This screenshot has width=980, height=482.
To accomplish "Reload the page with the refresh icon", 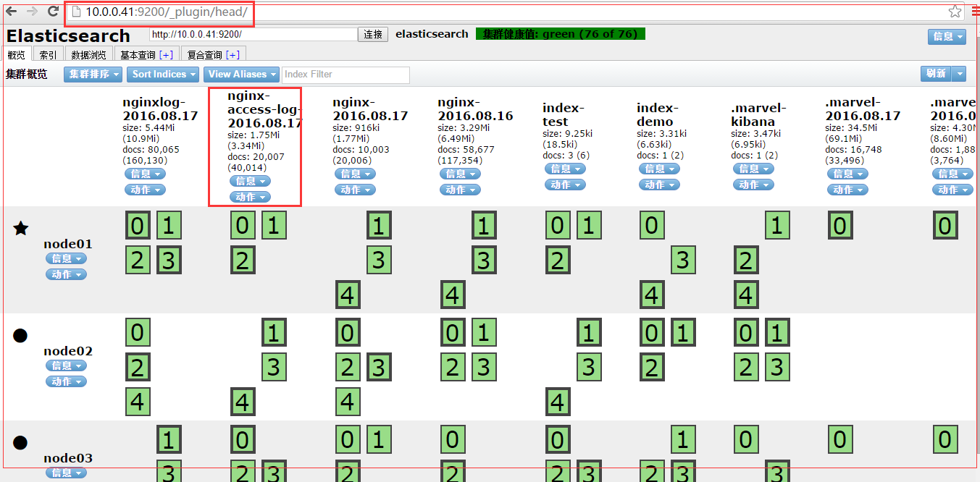I will pyautogui.click(x=53, y=11).
